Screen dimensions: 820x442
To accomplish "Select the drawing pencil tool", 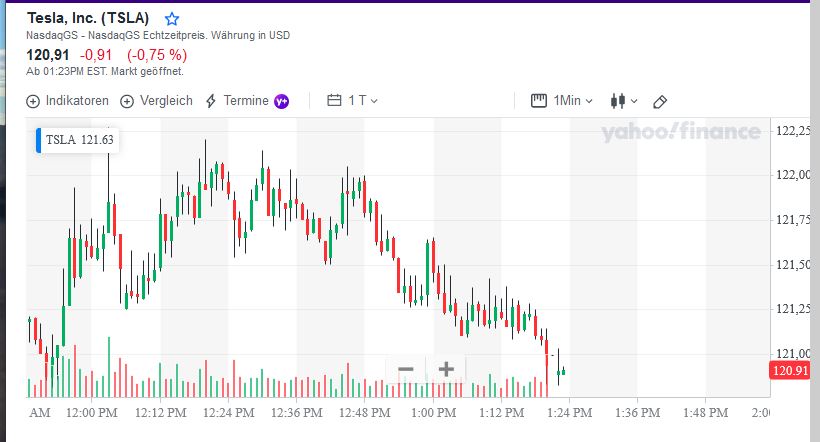I will (659, 101).
